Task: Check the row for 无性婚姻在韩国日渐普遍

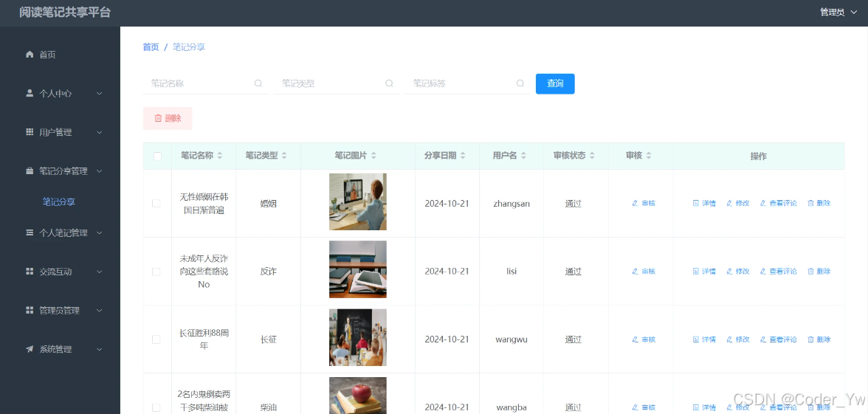Action: point(156,203)
